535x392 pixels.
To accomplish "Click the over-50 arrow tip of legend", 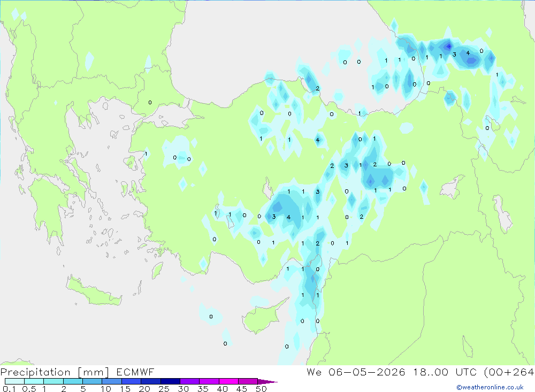I will [x=268, y=382].
